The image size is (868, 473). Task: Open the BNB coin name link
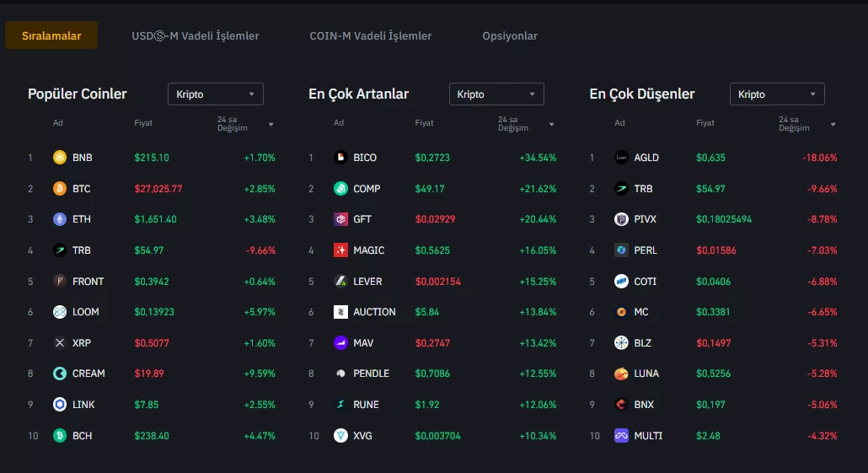(x=83, y=158)
